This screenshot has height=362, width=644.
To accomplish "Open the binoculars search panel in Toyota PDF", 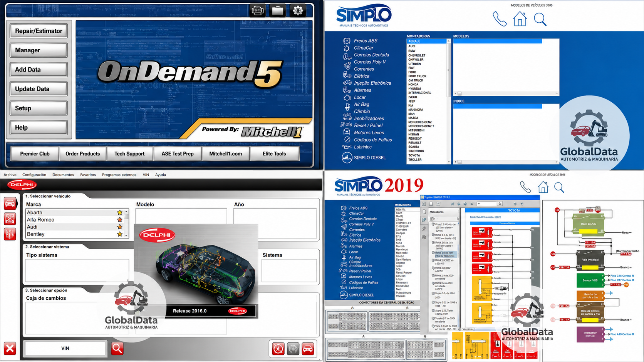I will [x=424, y=237].
